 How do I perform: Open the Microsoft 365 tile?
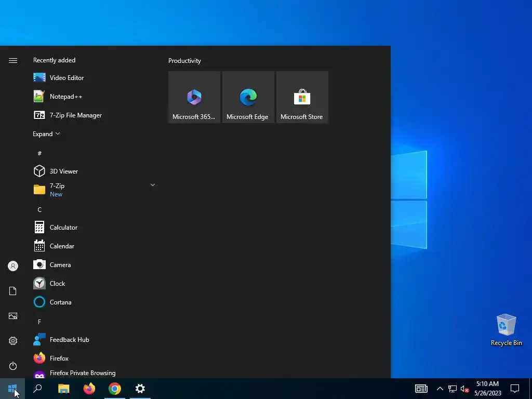(x=194, y=97)
